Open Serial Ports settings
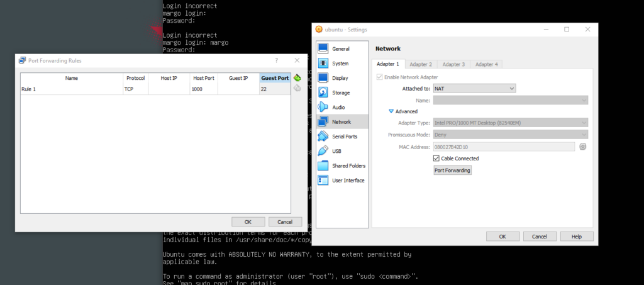The width and height of the screenshot is (644, 285). 345,137
